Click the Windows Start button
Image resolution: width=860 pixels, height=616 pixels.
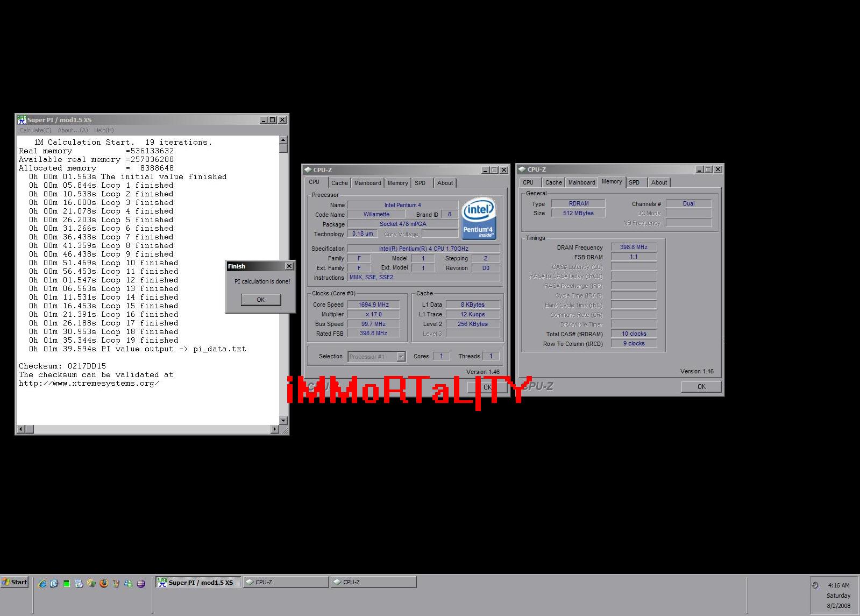point(15,582)
